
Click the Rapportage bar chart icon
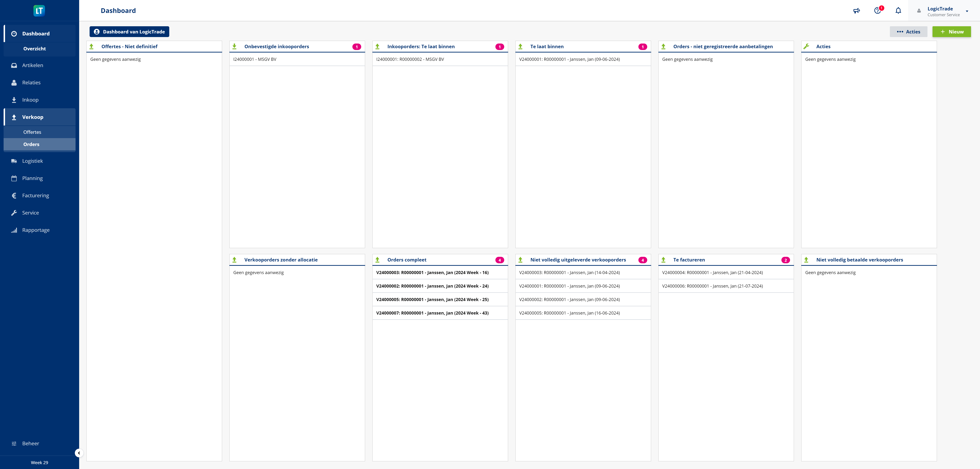(x=14, y=230)
